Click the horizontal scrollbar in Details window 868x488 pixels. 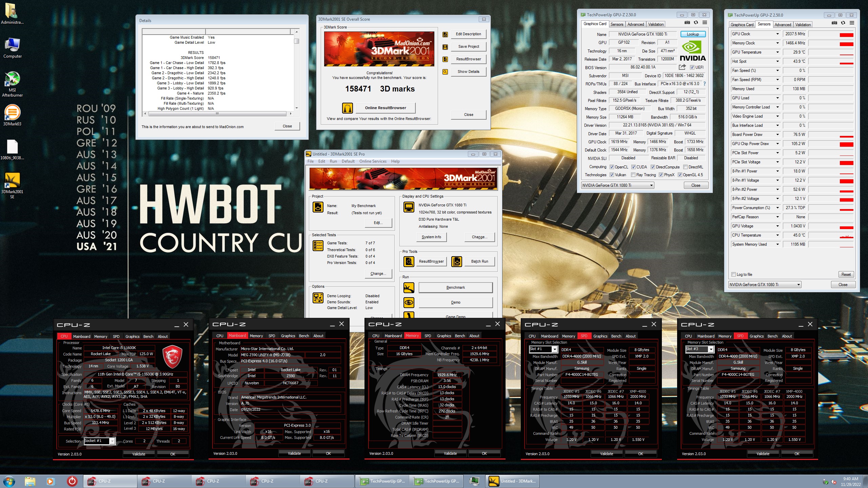click(217, 114)
